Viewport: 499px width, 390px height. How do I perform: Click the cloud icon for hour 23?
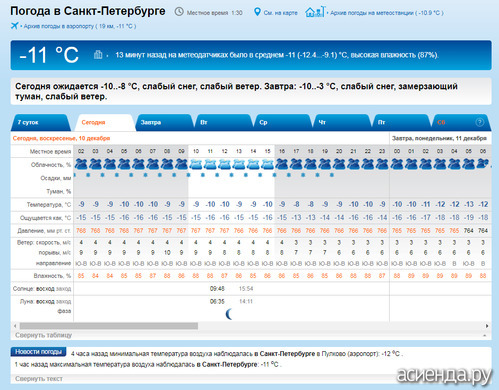382,164
